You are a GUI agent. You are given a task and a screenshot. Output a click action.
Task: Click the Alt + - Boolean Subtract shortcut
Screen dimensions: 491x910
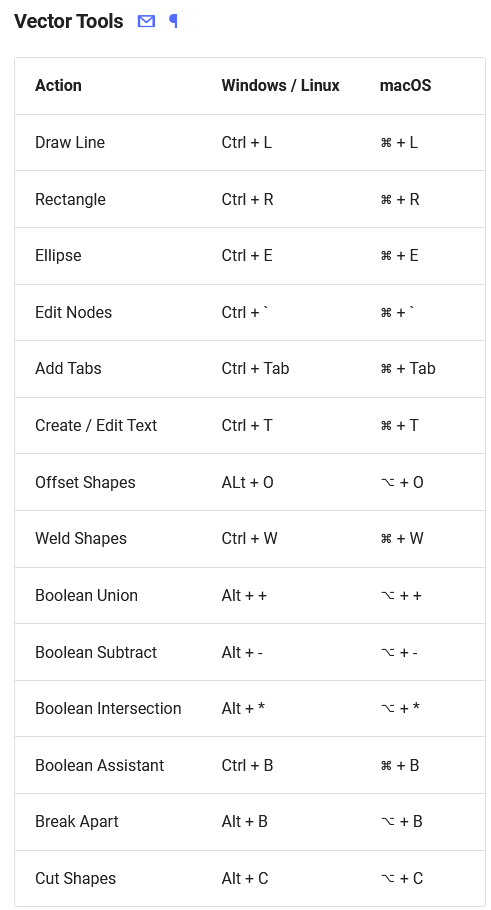click(242, 652)
